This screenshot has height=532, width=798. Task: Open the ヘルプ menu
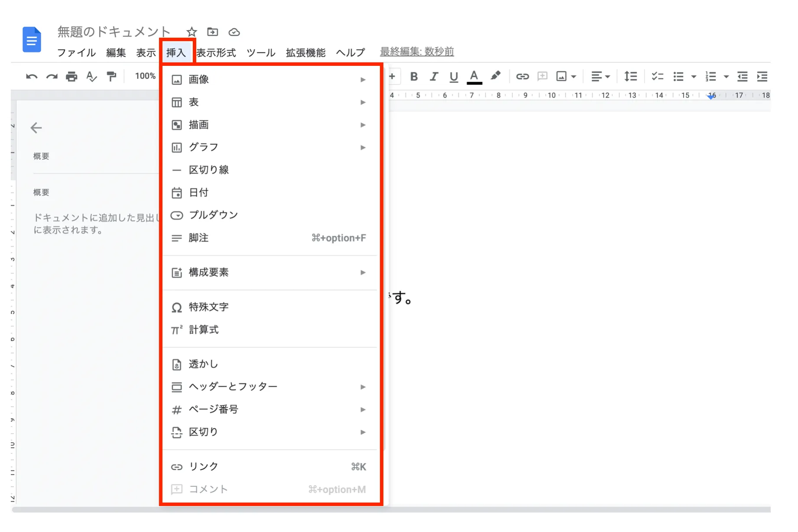[350, 53]
